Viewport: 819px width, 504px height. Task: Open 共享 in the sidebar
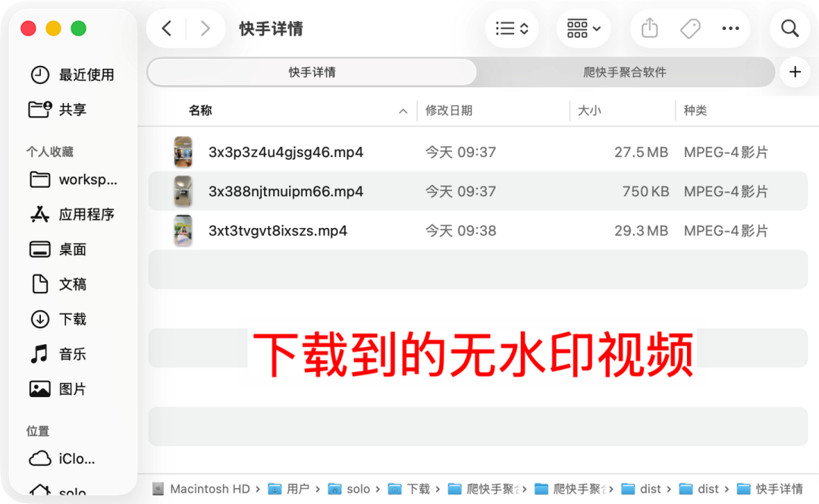pyautogui.click(x=73, y=109)
